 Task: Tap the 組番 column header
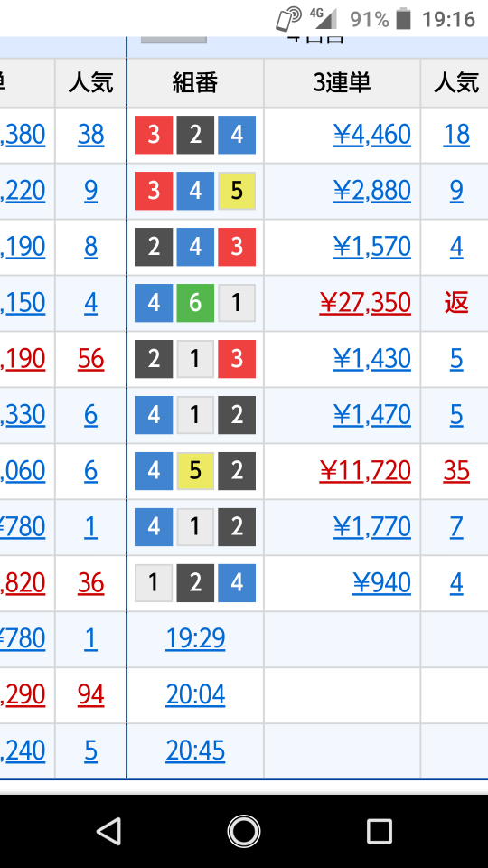pos(195,83)
